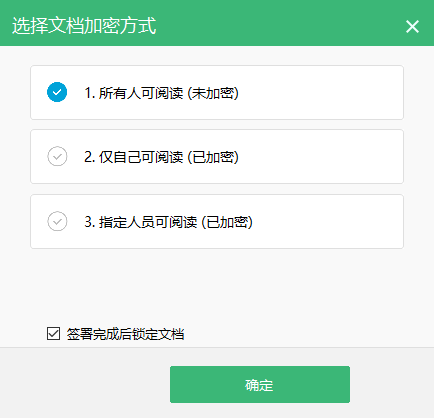Select the gray check circle for option 3
The image size is (434, 418).
point(57,221)
